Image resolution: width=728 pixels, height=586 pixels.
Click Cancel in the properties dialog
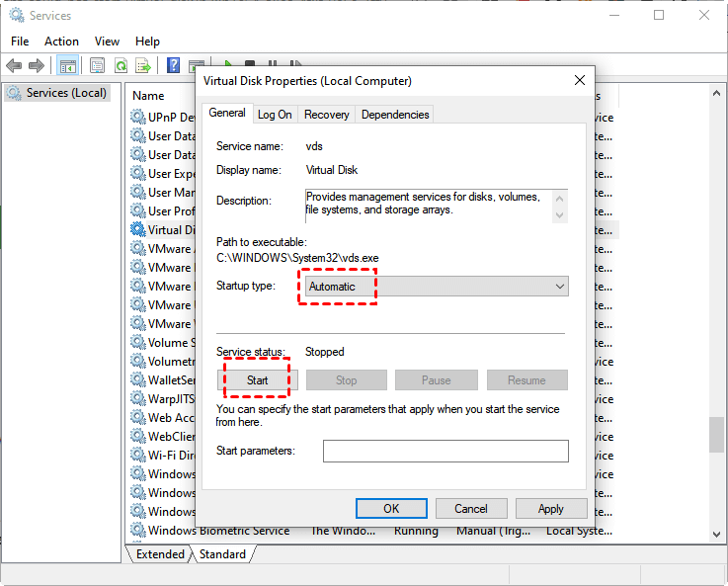(x=471, y=509)
